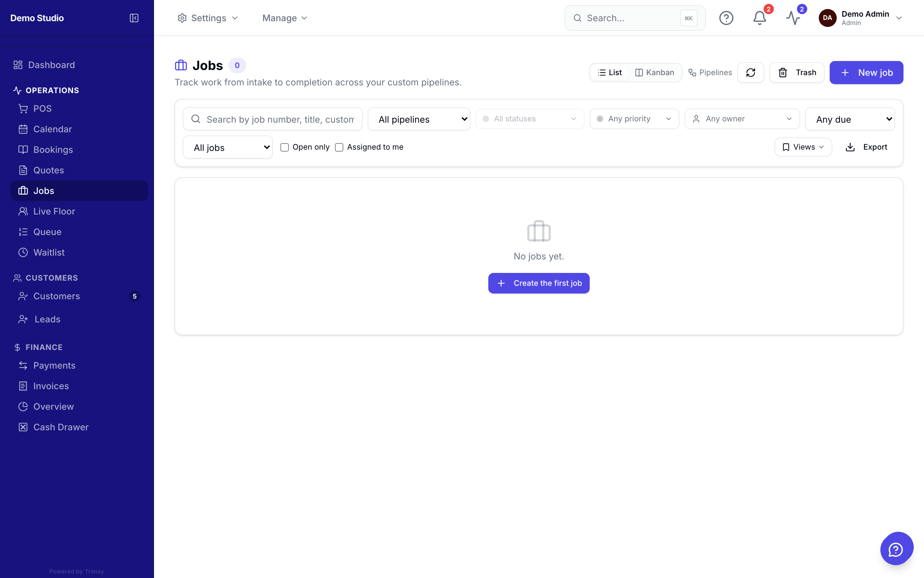Open Payments in the sidebar
The width and height of the screenshot is (924, 578).
[78, 365]
